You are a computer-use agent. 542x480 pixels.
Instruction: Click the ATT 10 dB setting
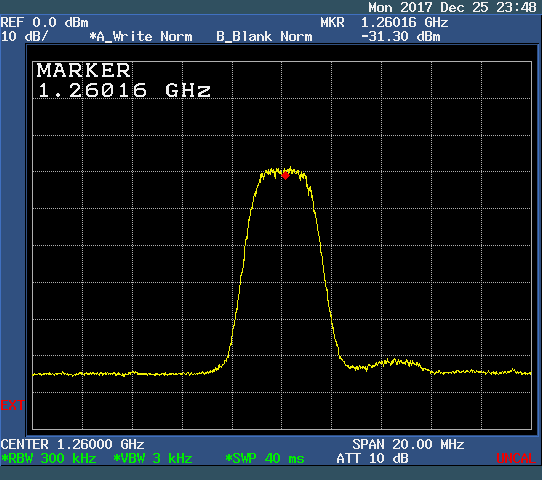click(x=372, y=458)
